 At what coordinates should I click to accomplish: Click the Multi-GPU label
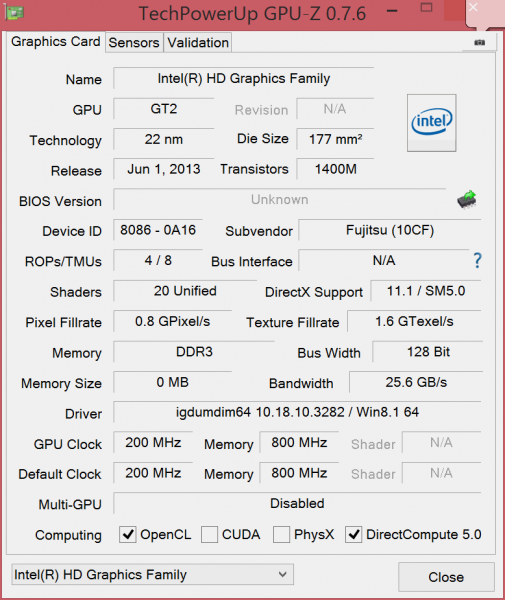(x=70, y=505)
